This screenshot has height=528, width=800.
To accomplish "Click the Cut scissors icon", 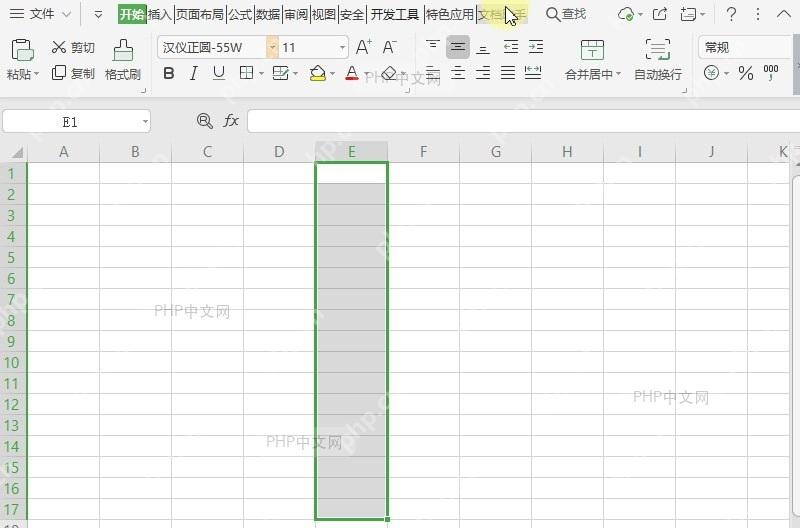I will (59, 47).
